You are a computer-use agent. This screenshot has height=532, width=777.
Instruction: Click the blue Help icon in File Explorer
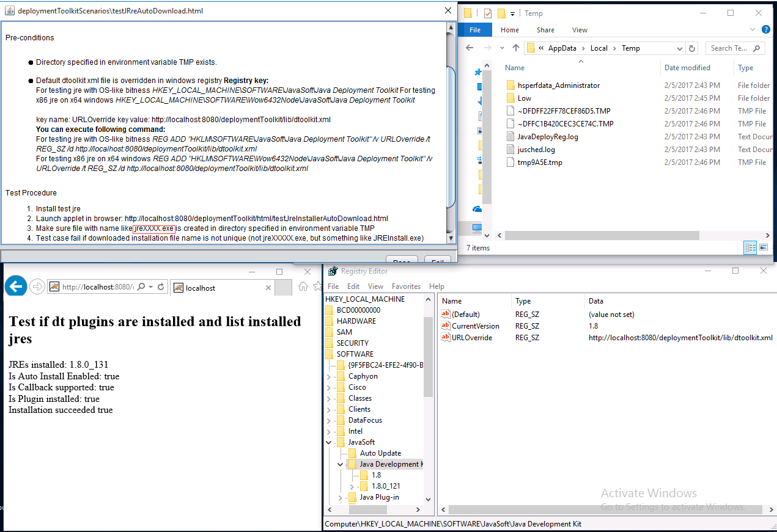coord(766,30)
